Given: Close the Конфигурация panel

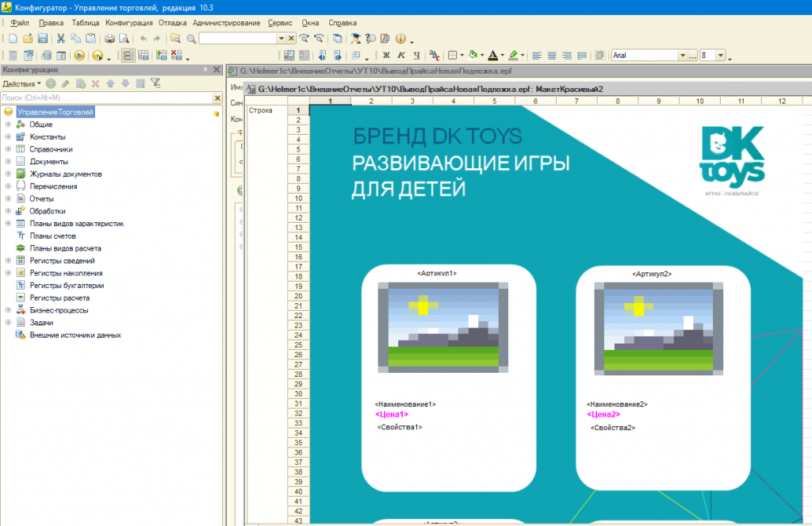Looking at the screenshot, I should 217,70.
